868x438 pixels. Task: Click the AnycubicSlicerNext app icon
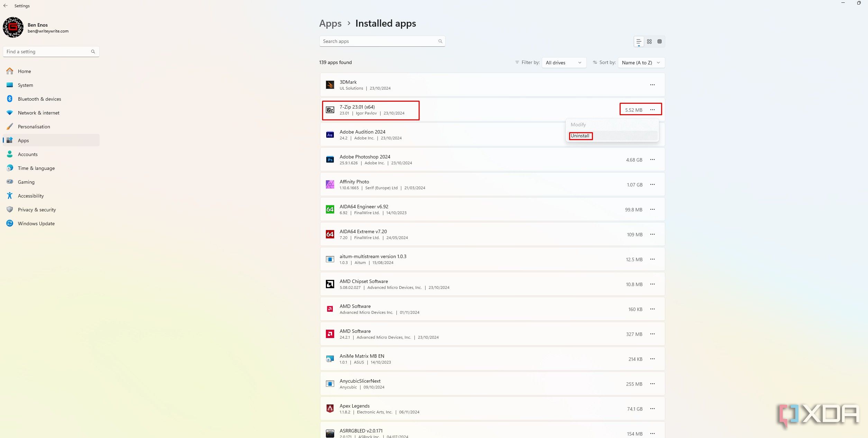tap(330, 384)
